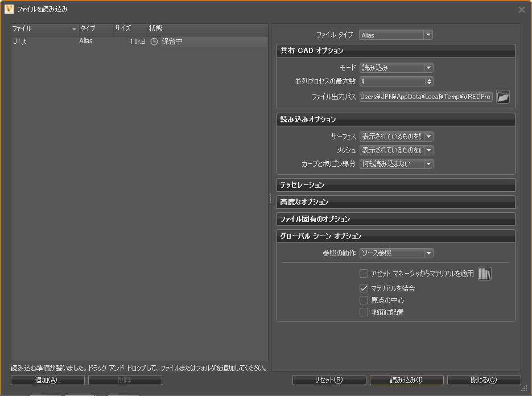Click the sort arrow on ファイル column
Image resolution: width=532 pixels, height=396 pixels.
[x=74, y=28]
